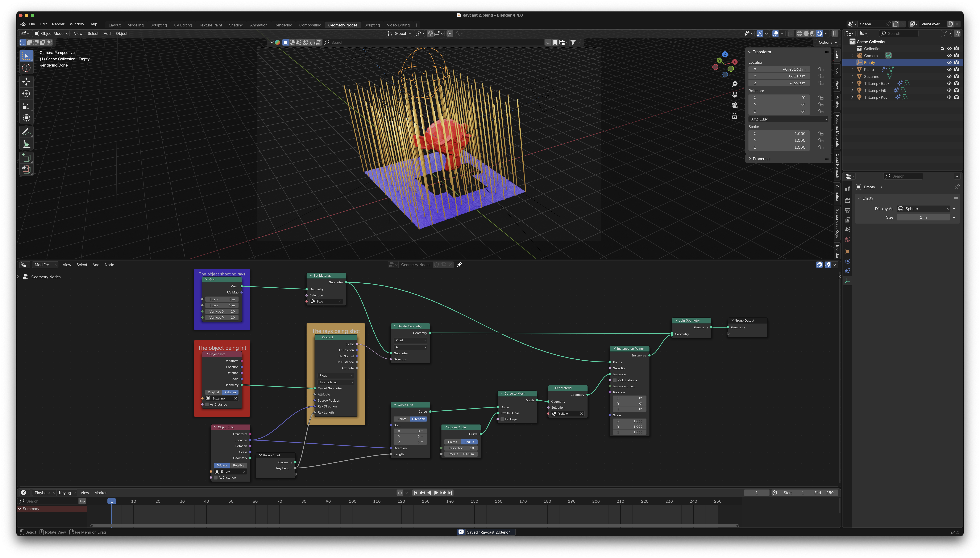
Task: Switch to the Shading workspace tab
Action: click(236, 25)
